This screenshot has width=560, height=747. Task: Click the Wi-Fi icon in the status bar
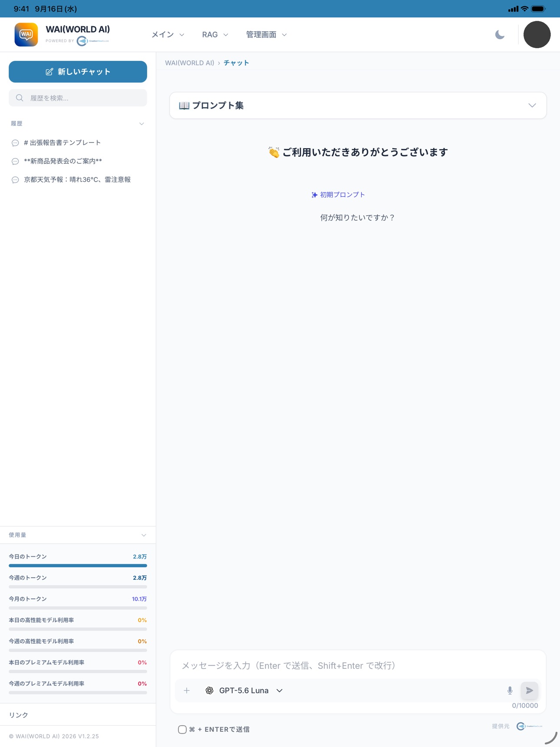click(x=524, y=9)
